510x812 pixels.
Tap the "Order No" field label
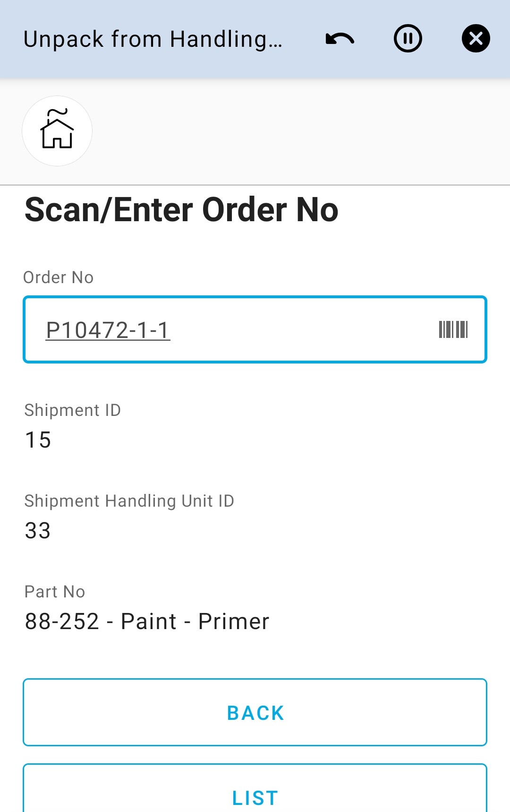(59, 277)
